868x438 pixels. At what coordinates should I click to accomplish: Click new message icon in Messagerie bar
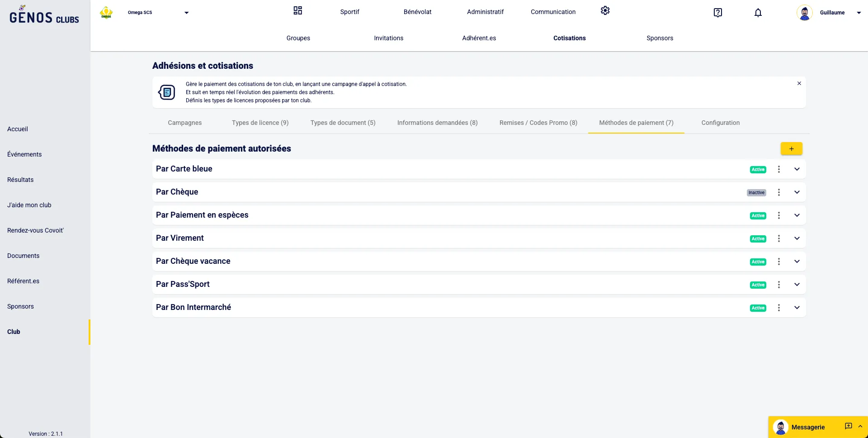848,426
